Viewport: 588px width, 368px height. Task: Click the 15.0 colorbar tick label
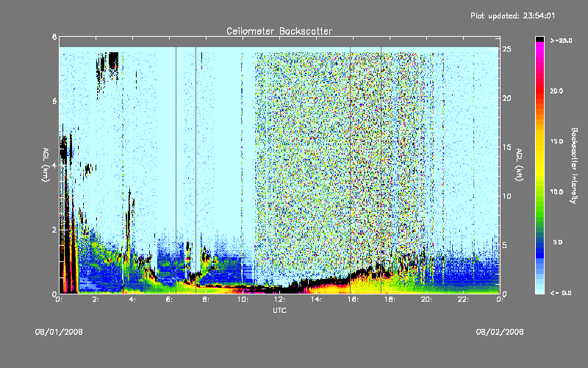click(x=556, y=141)
